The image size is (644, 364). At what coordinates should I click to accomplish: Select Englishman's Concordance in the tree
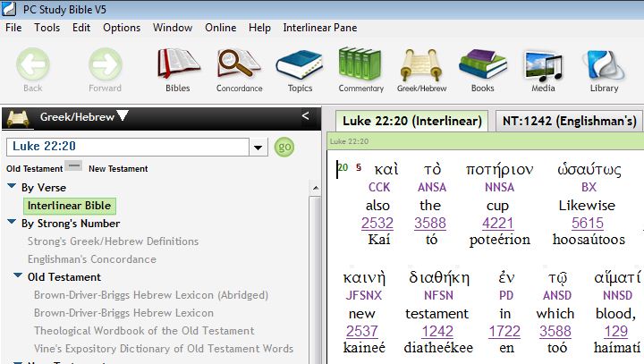91,259
